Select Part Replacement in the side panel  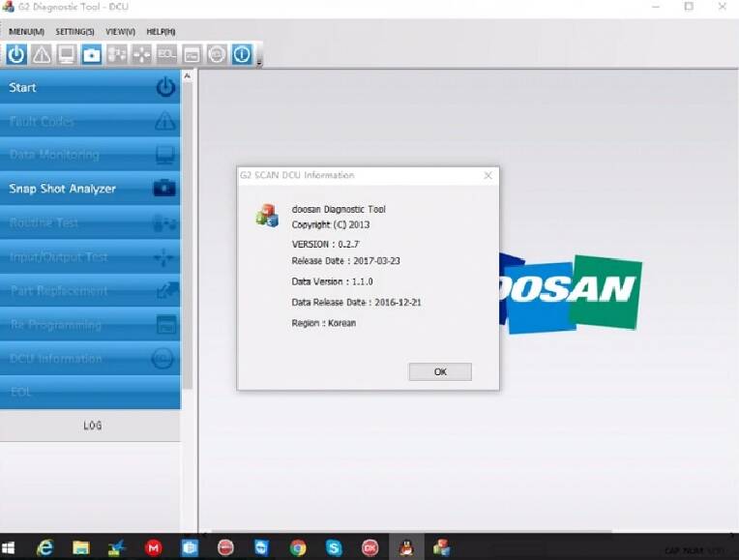[x=90, y=290]
